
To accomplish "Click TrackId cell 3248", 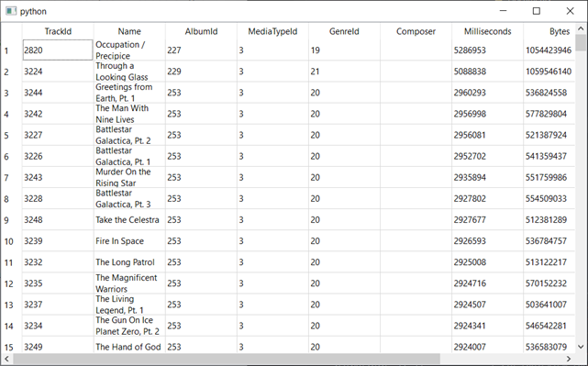I will point(58,220).
